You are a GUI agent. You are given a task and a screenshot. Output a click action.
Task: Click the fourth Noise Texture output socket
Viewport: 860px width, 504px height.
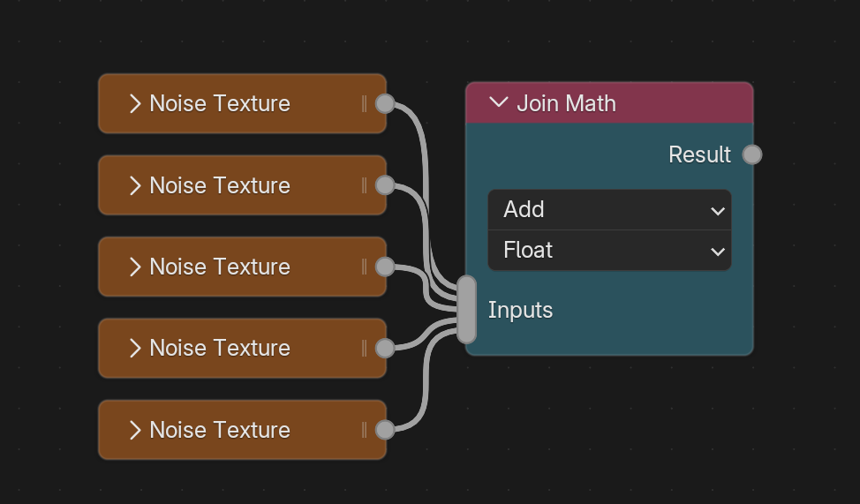pos(385,348)
